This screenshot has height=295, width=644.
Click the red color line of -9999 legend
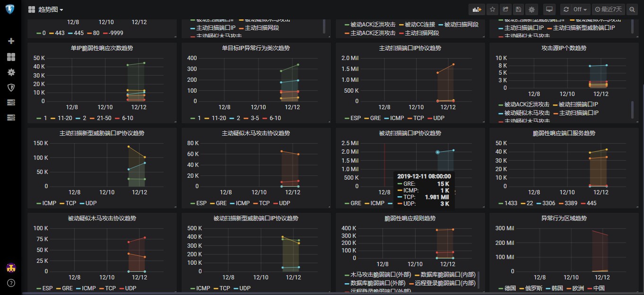105,33
